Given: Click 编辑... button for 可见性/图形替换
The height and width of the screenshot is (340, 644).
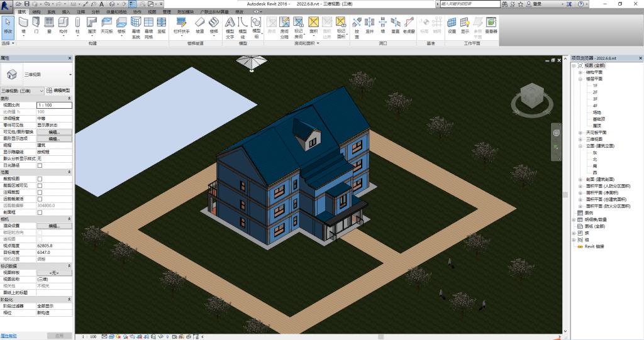Looking at the screenshot, I should [x=54, y=132].
